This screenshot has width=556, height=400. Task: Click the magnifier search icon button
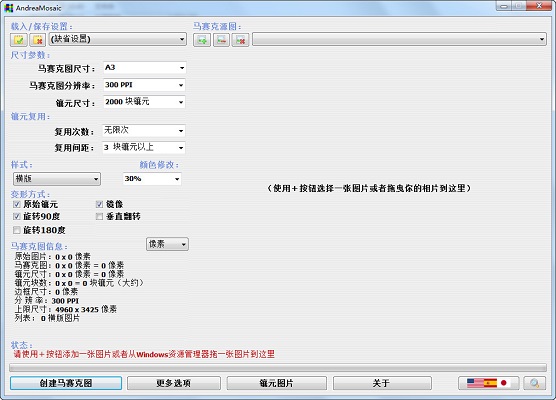pyautogui.click(x=534, y=383)
